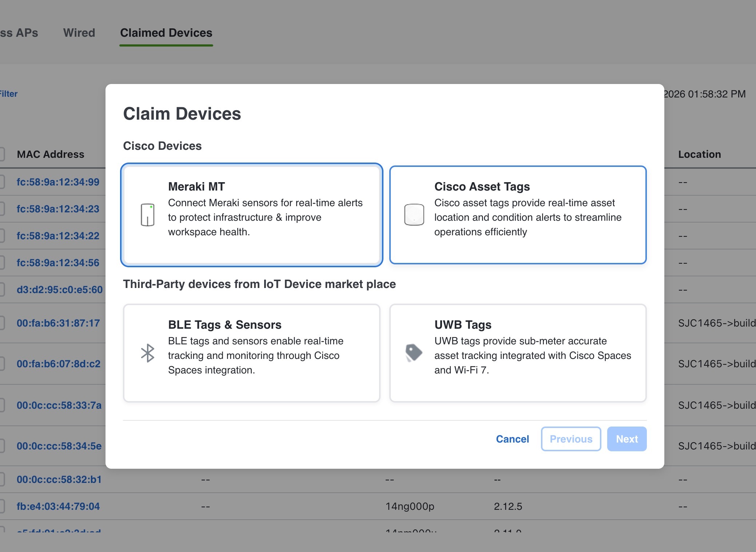Viewport: 756px width, 552px height.
Task: Tick the checkbox for fc:58:9a:12:34:23
Action: click(x=1, y=209)
